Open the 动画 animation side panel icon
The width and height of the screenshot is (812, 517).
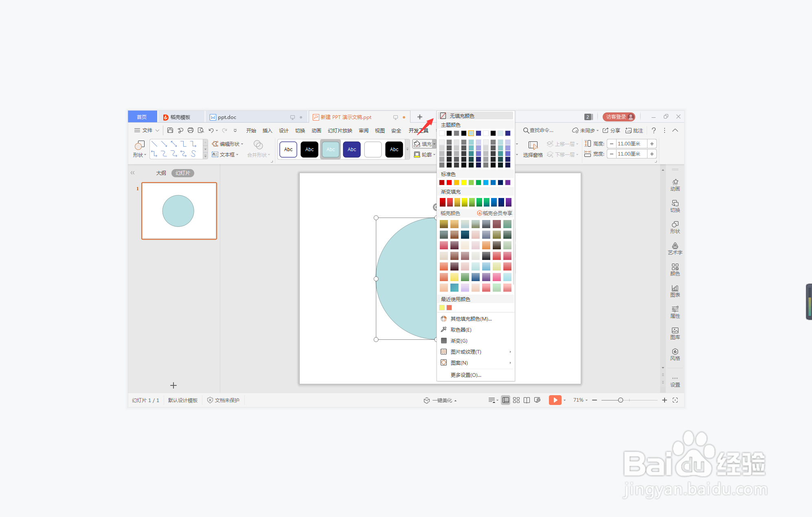pos(675,185)
